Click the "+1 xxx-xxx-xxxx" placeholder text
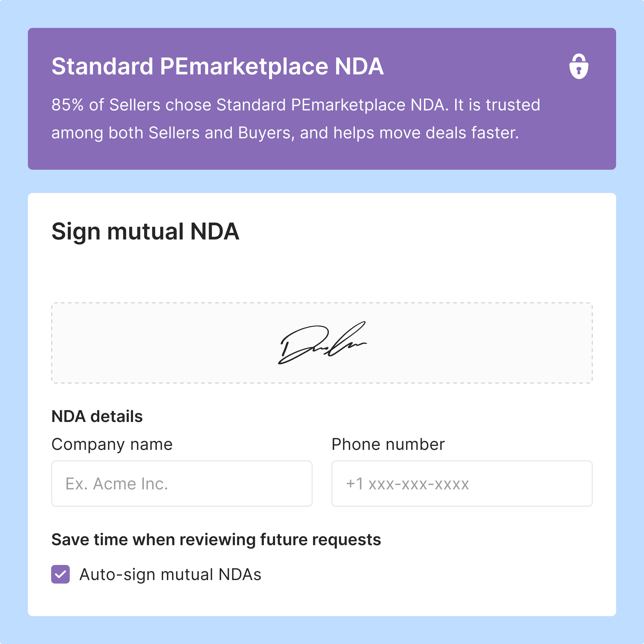Screen dimensions: 644x644 pyautogui.click(x=407, y=484)
